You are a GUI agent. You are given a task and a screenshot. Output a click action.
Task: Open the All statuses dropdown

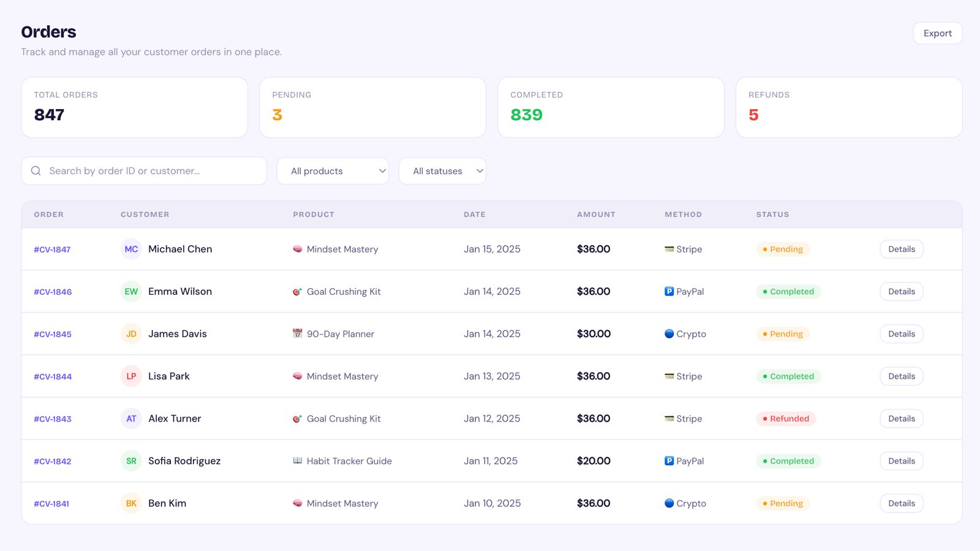(442, 171)
